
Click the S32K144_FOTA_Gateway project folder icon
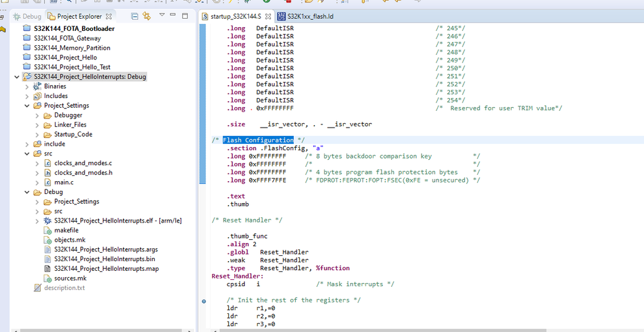(26, 38)
